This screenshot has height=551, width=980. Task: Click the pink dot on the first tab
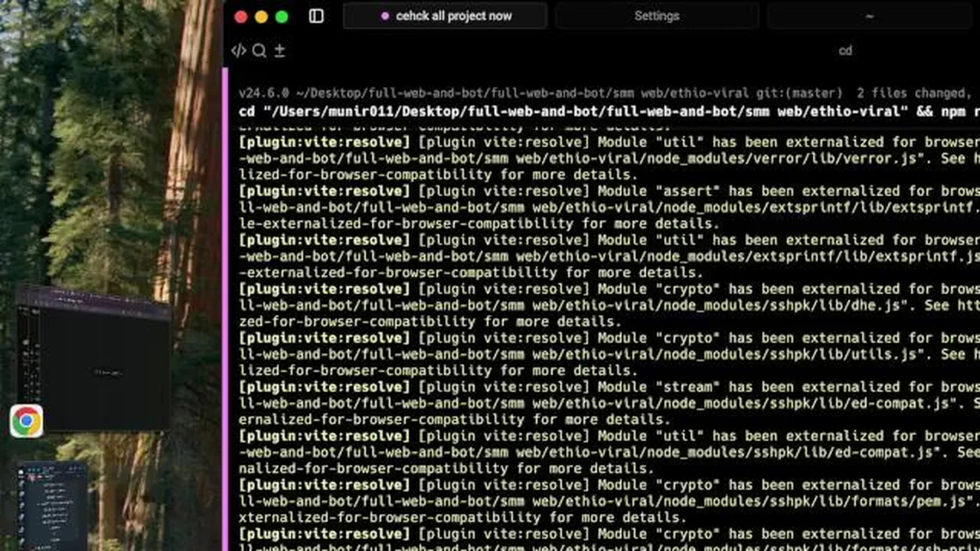[x=384, y=16]
